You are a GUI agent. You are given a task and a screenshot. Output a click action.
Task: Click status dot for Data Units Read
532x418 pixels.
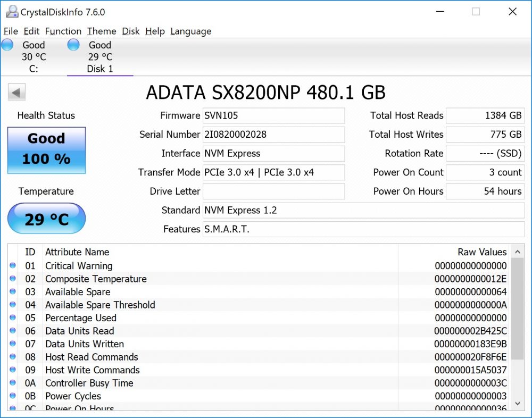click(x=13, y=330)
